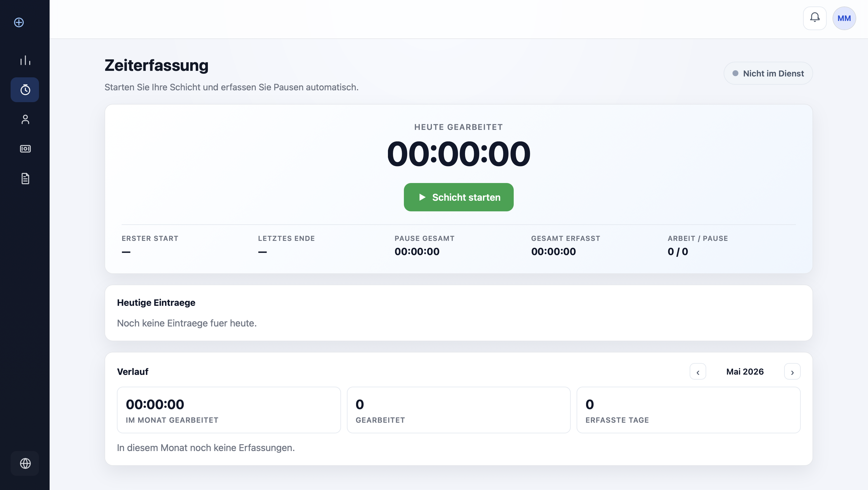
Task: Select the clock time tracking icon
Action: (25, 90)
